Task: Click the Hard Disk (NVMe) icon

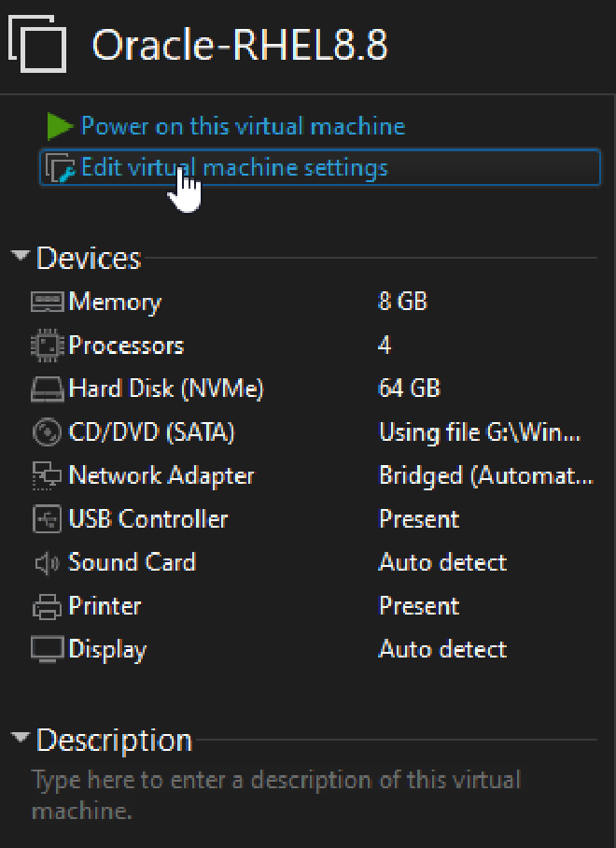Action: pyautogui.click(x=47, y=389)
